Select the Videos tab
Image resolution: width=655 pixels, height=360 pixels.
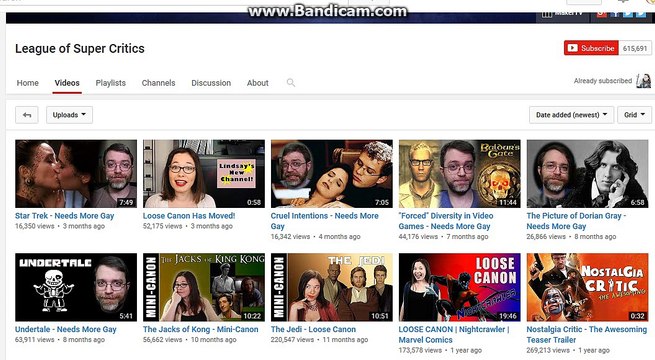click(x=67, y=83)
